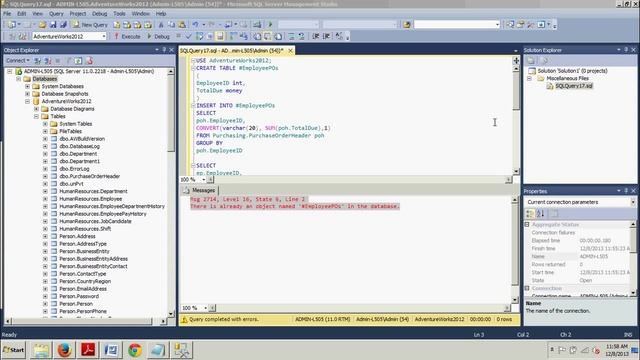640x360 pixels.
Task: Open the AdventureWorks2012 database dropdown
Action: pos(104,36)
